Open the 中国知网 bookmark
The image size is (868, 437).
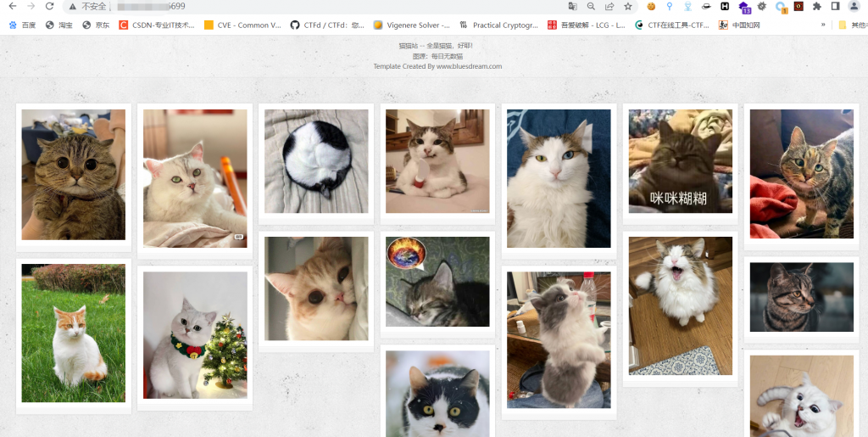pyautogui.click(x=739, y=25)
